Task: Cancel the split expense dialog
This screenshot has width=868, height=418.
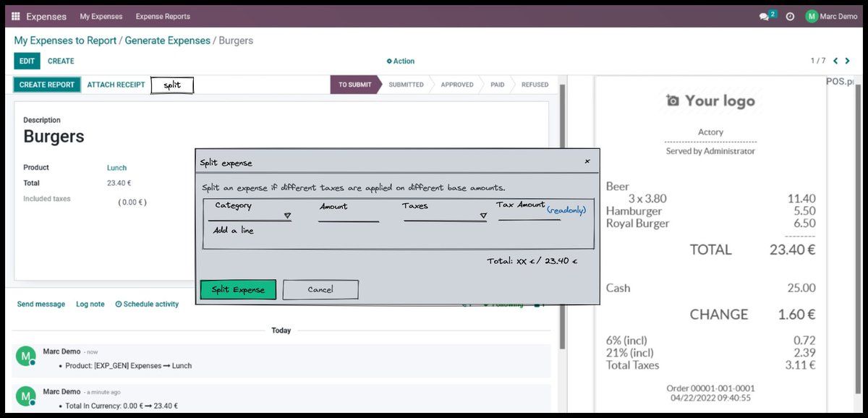Action: coord(320,289)
